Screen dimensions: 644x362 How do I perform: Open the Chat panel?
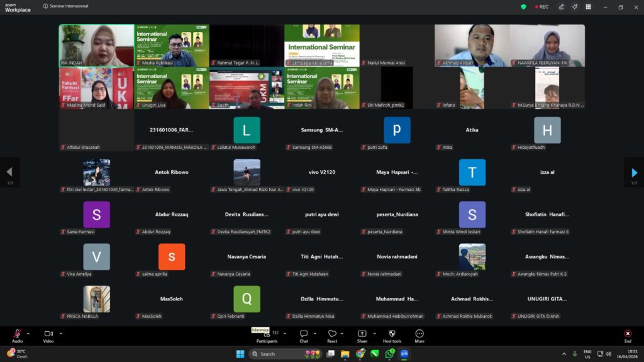(x=304, y=334)
